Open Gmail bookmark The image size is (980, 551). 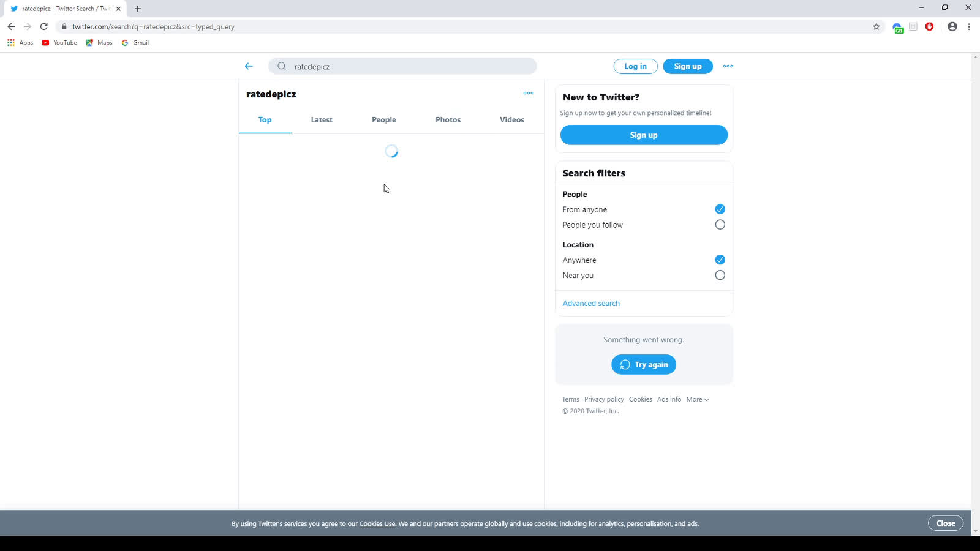tap(135, 43)
